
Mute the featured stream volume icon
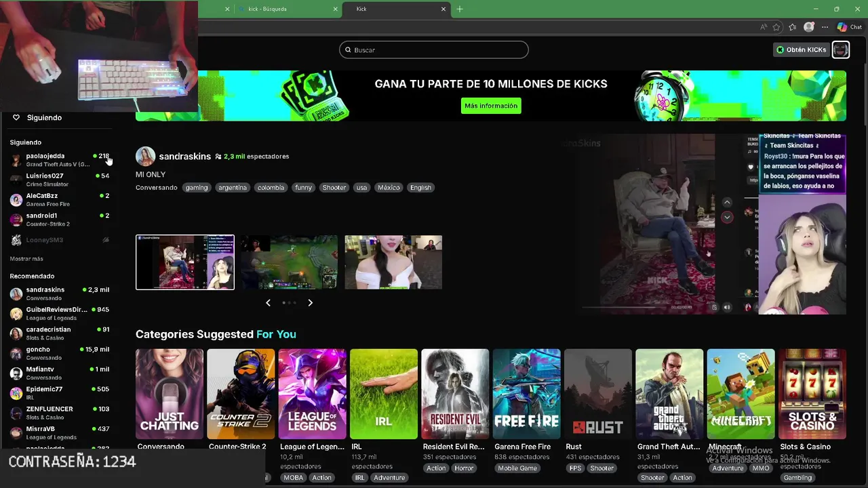[727, 307]
